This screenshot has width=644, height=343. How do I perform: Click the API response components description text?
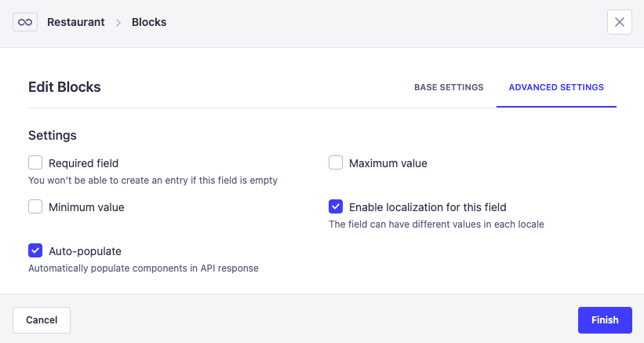pyautogui.click(x=144, y=268)
